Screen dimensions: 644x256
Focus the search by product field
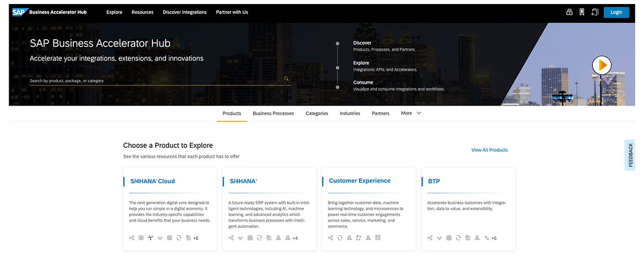click(160, 80)
